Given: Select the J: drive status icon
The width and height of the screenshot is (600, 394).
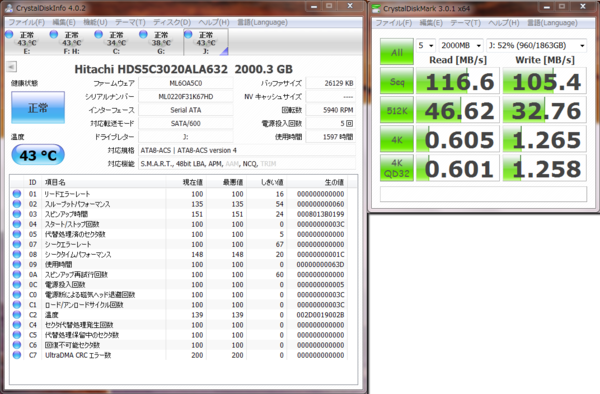Looking at the screenshot, I should click(188, 35).
